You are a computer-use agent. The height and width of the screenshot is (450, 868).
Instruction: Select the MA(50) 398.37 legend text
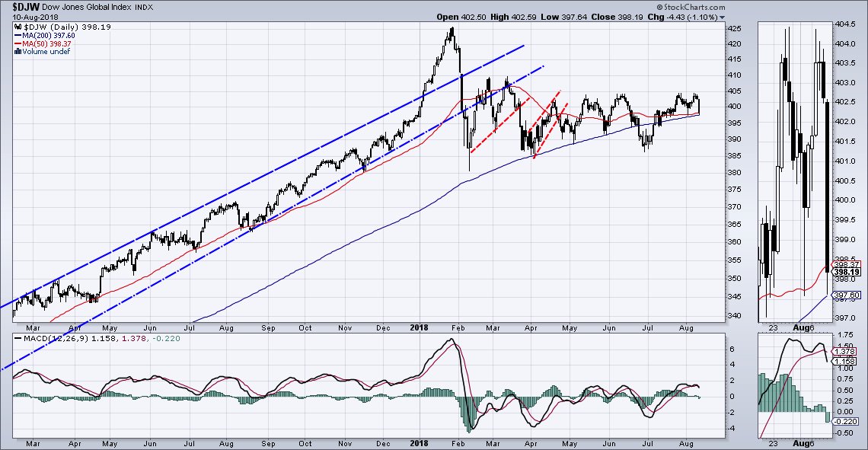(46, 43)
